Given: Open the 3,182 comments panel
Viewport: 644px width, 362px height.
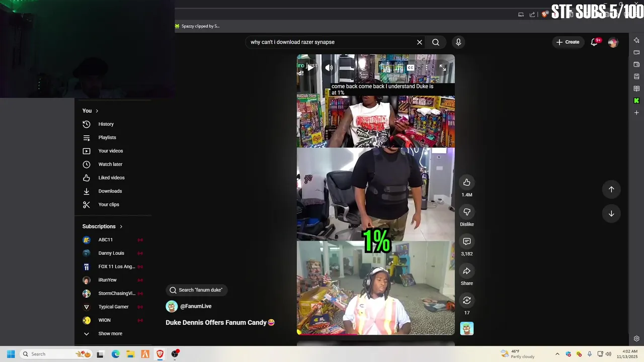Looking at the screenshot, I should pyautogui.click(x=467, y=241).
